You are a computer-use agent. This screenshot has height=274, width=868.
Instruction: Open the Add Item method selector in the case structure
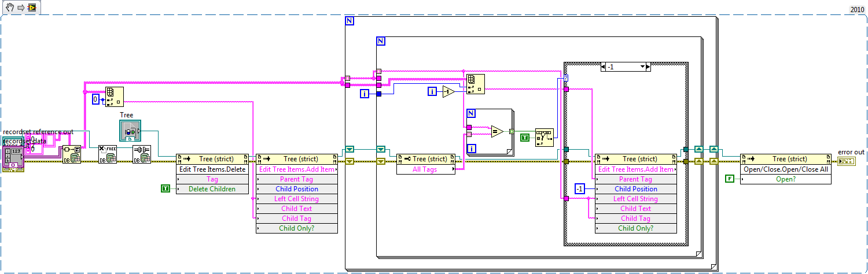(x=636, y=169)
